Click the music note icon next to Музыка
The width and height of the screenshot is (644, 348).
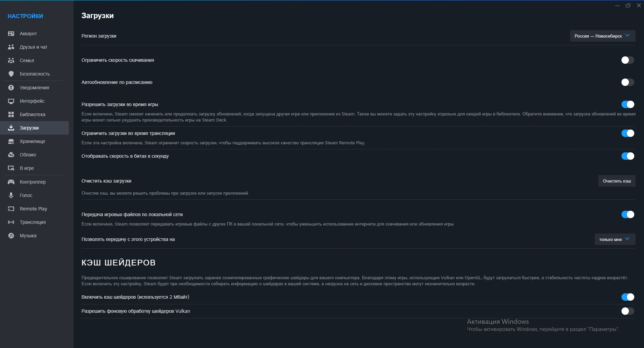pos(11,236)
